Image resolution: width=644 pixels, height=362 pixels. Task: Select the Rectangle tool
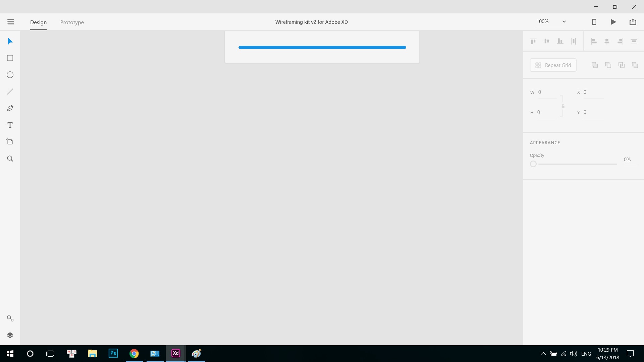[10, 58]
